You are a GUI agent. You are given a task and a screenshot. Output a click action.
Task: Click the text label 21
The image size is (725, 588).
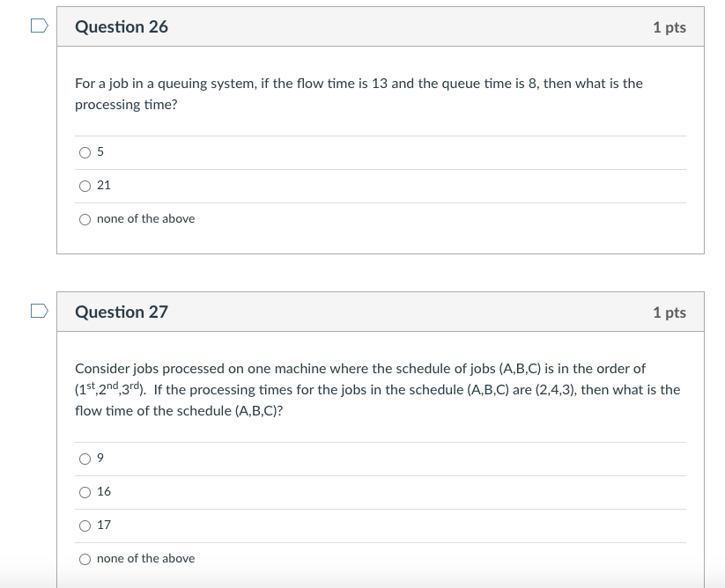103,186
